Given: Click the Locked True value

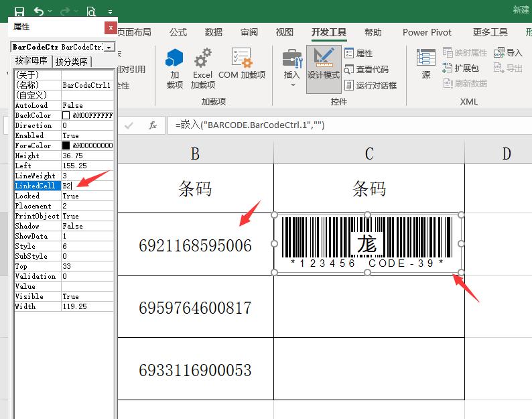Looking at the screenshot, I should 88,196.
